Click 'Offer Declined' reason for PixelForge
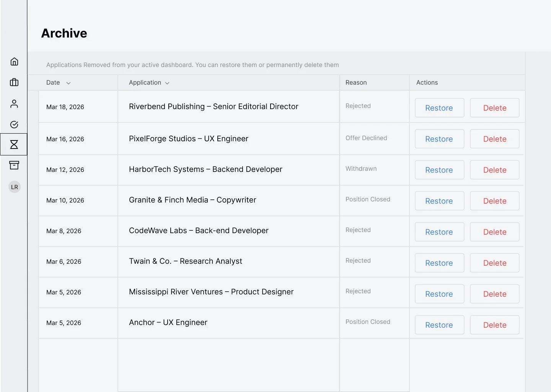 pyautogui.click(x=366, y=138)
